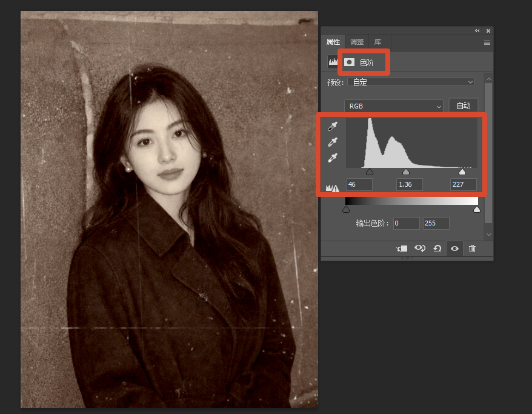Viewport: 532px width, 414px height.
Task: Collapse the panel with double arrows
Action: 477,30
